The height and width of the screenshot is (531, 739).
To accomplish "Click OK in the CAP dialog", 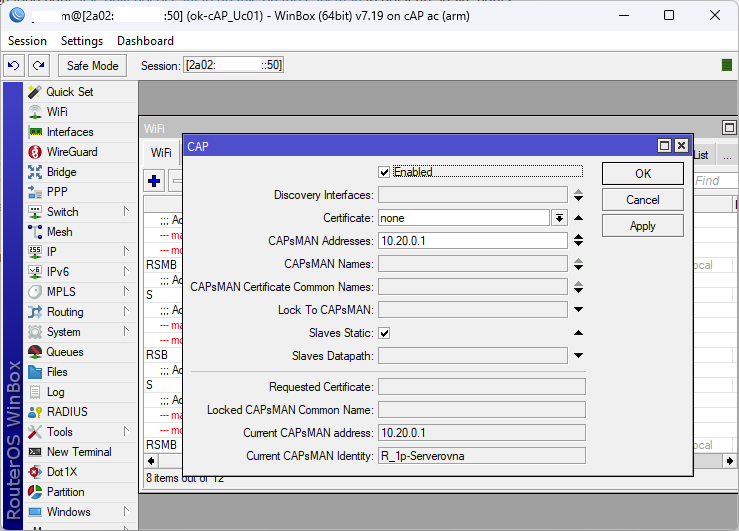I will click(x=643, y=174).
